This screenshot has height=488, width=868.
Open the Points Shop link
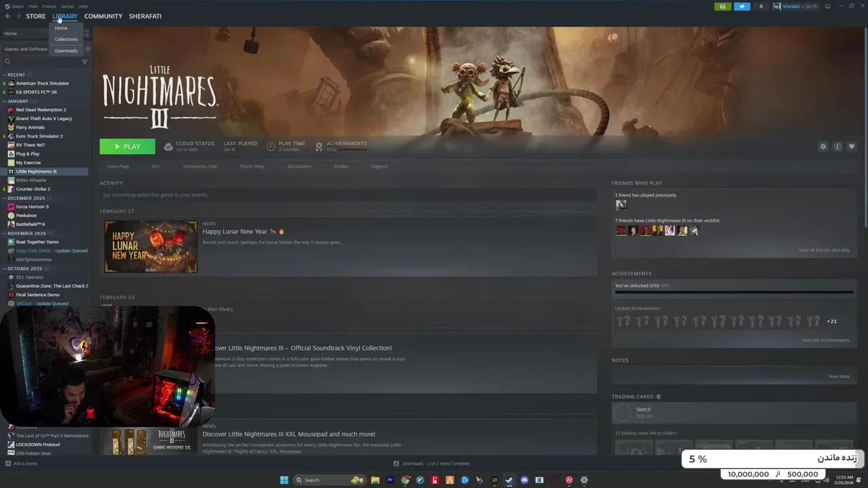pyautogui.click(x=252, y=166)
